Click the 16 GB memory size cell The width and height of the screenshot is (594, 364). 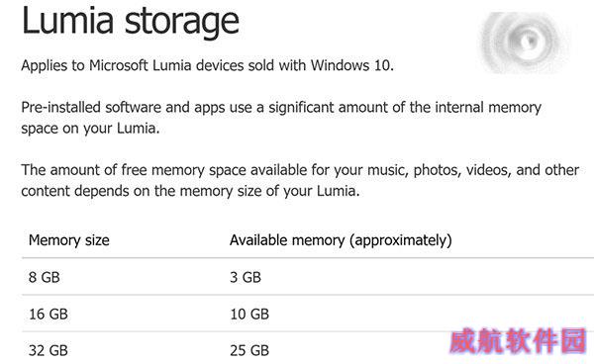[x=49, y=314]
